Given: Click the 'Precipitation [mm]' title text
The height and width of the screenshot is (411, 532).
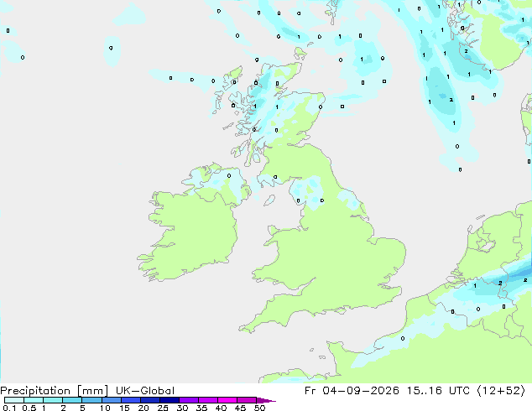Looking at the screenshot, I should (x=55, y=391).
